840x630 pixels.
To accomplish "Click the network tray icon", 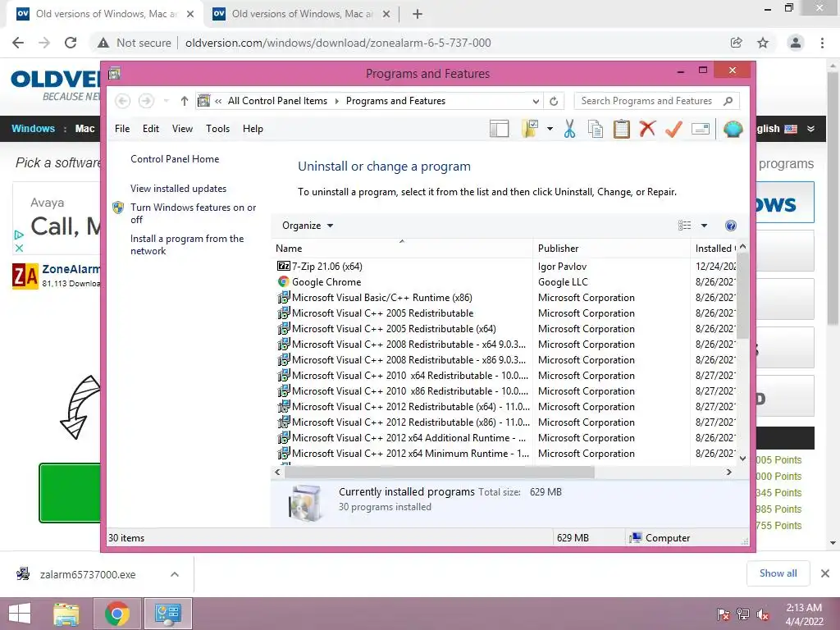I will (x=743, y=615).
